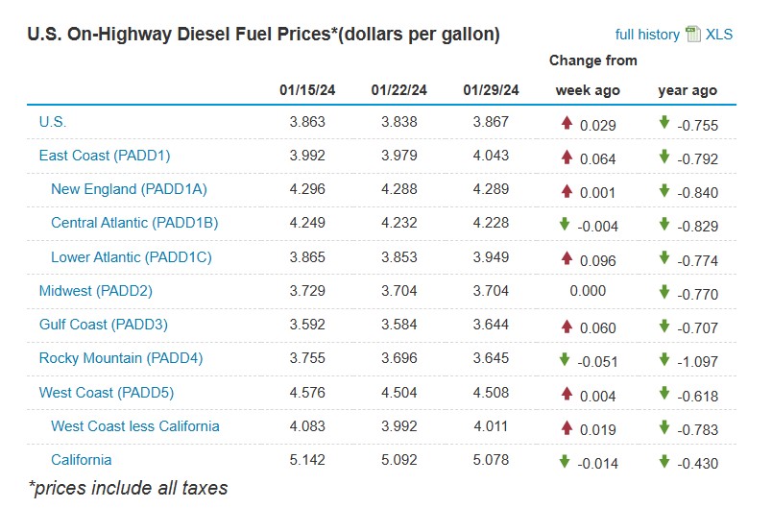
Task: Click green year-ago arrow in Midwest row
Action: (x=663, y=292)
